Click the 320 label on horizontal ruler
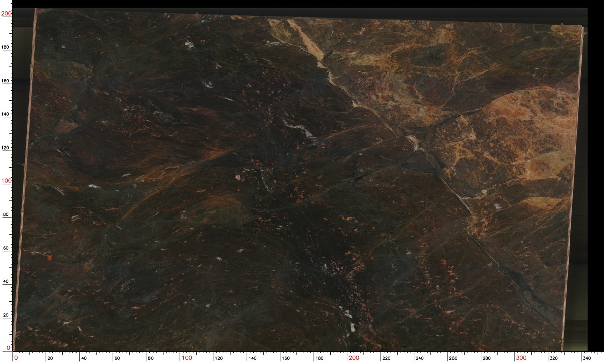Screen dimensions: 604x364 554,358
